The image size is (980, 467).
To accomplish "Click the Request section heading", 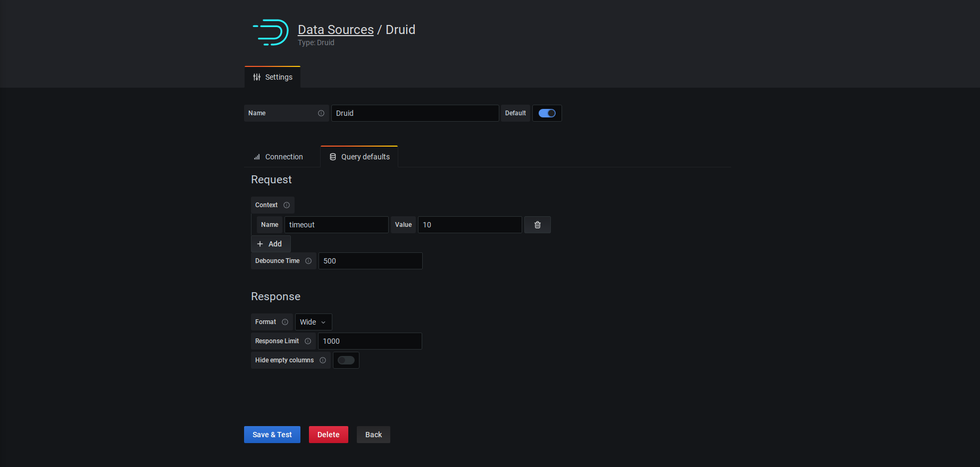I will [271, 180].
